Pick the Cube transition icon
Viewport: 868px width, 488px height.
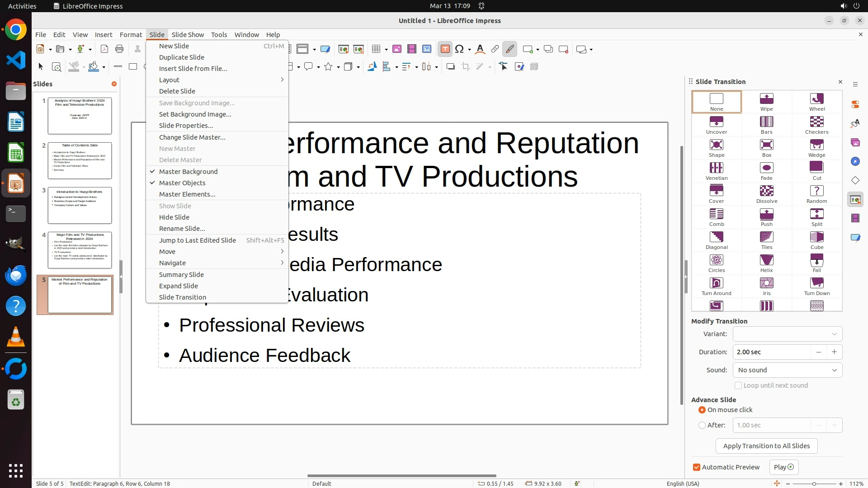tap(816, 240)
